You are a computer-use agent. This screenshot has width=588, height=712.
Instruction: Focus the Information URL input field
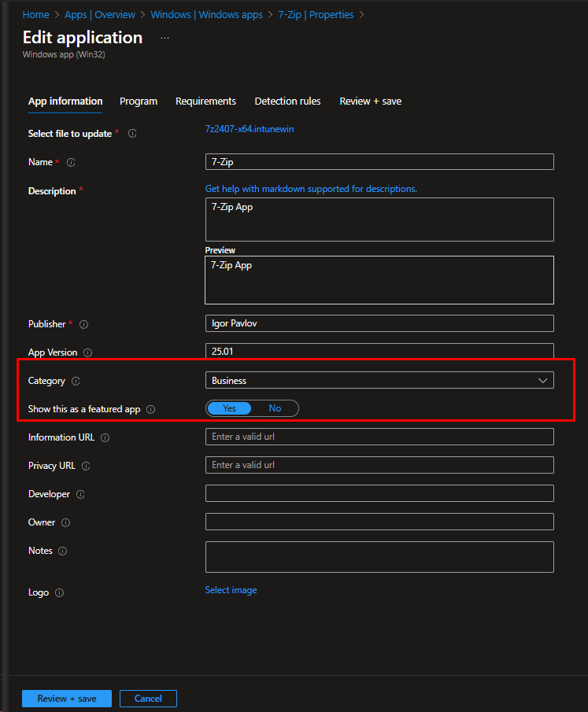pyautogui.click(x=379, y=437)
